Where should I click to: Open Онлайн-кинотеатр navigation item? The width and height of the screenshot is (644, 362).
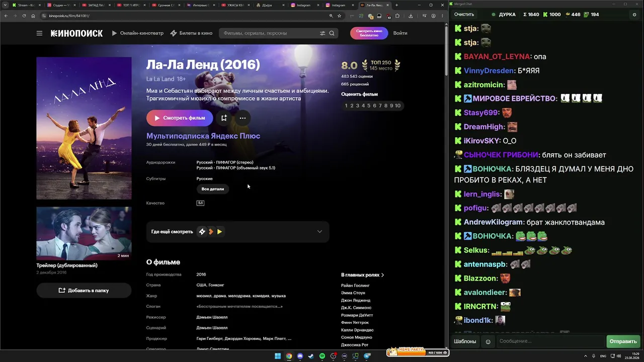(x=137, y=33)
